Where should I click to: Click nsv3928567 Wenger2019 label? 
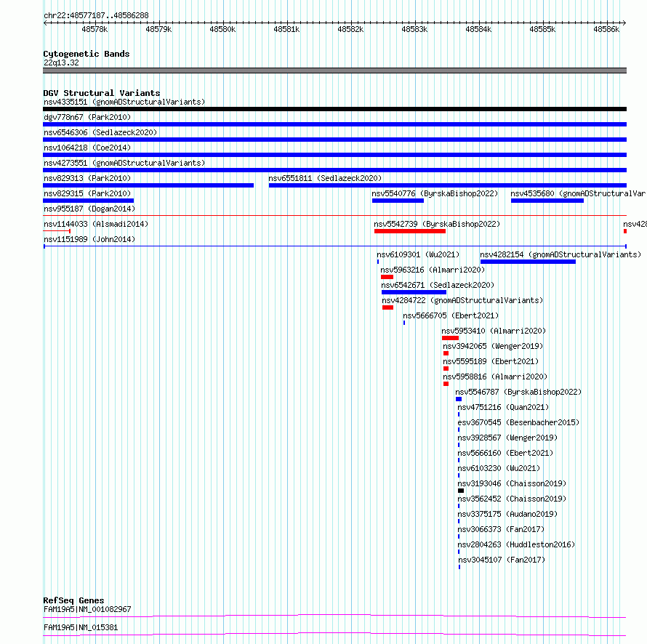coord(507,438)
